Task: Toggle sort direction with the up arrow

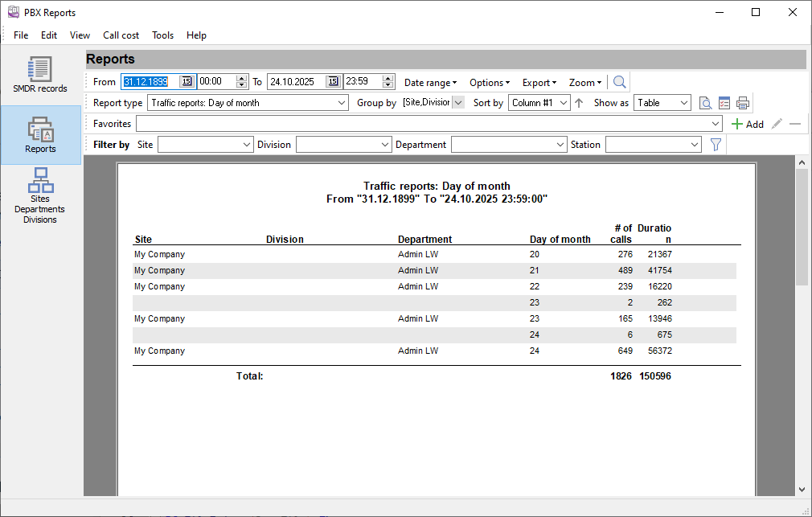Action: point(578,102)
